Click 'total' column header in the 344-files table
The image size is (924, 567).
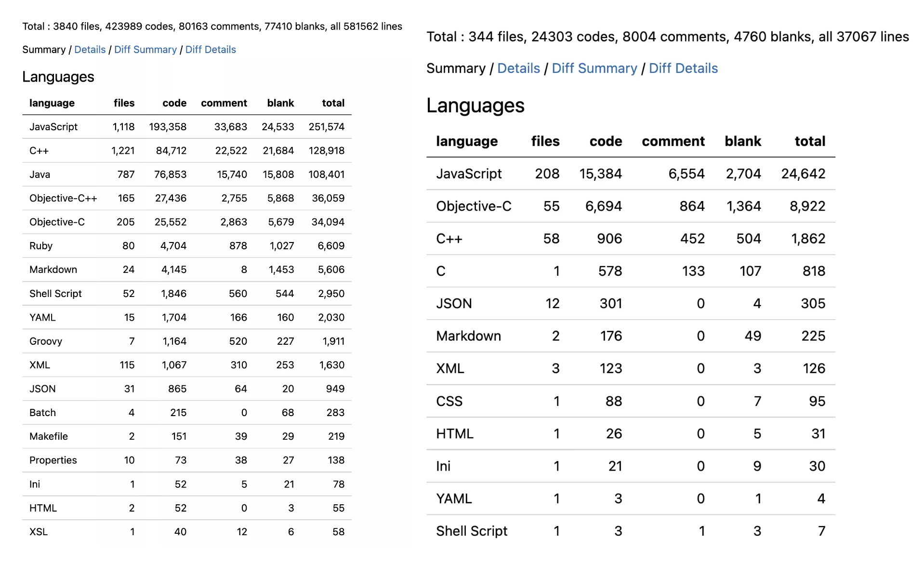pyautogui.click(x=809, y=141)
